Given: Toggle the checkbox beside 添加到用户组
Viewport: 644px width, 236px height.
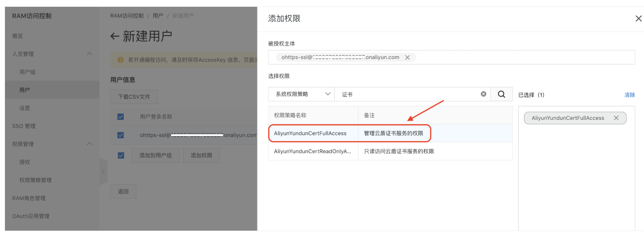Looking at the screenshot, I should pyautogui.click(x=121, y=155).
